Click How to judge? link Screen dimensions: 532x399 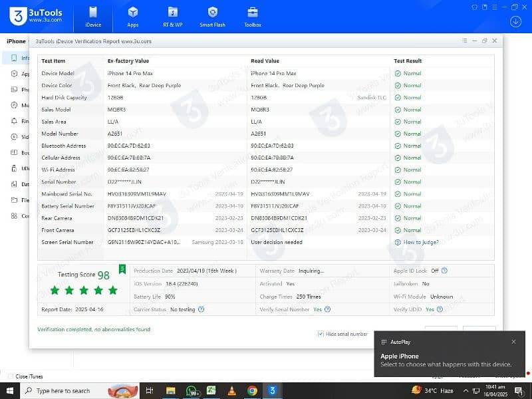[421, 242]
